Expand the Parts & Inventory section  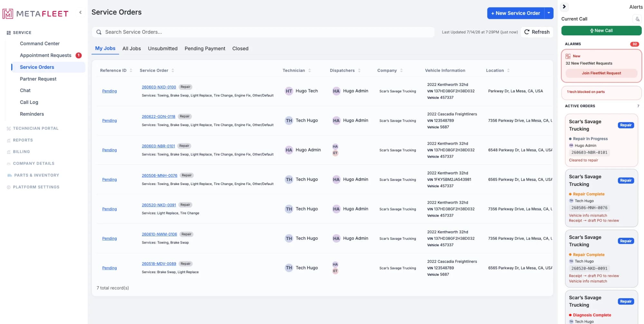pyautogui.click(x=36, y=175)
